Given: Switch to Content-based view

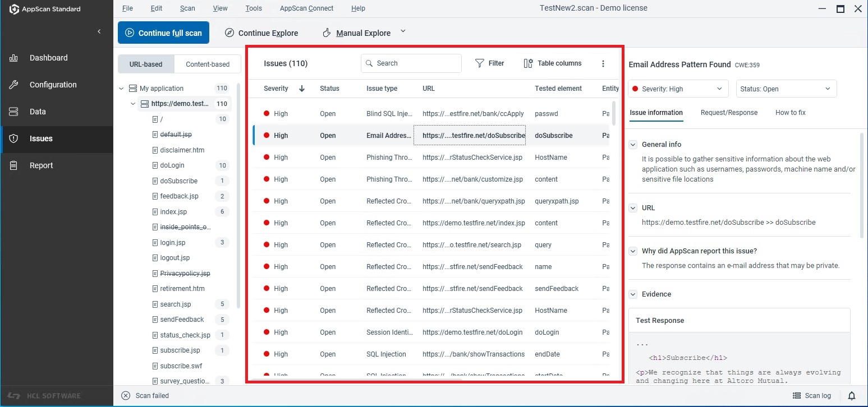Looking at the screenshot, I should coord(208,64).
